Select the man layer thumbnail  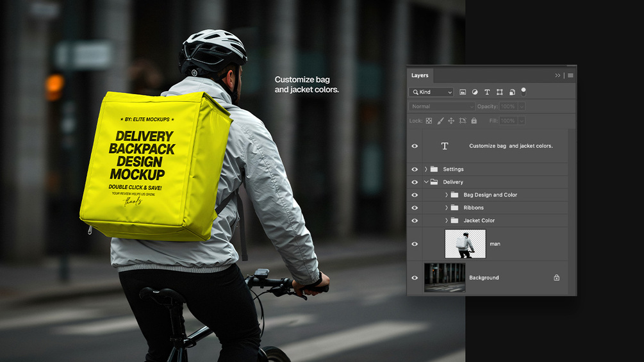pos(465,244)
